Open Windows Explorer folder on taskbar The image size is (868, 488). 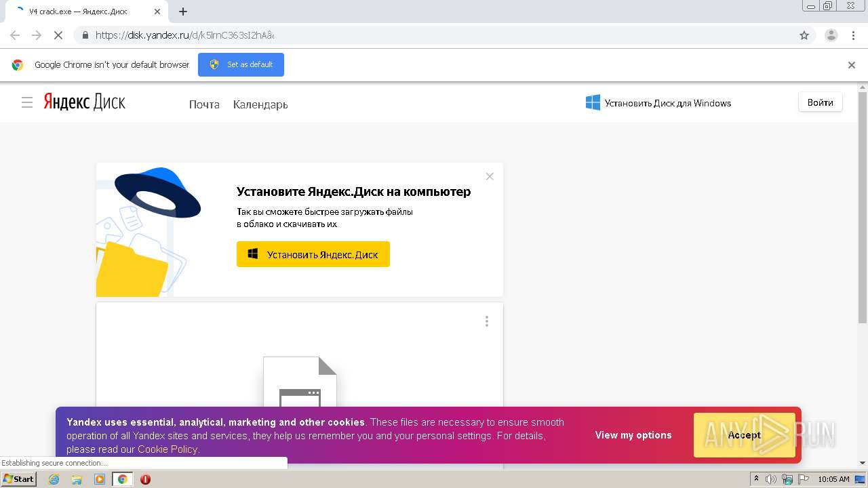pos(77,479)
